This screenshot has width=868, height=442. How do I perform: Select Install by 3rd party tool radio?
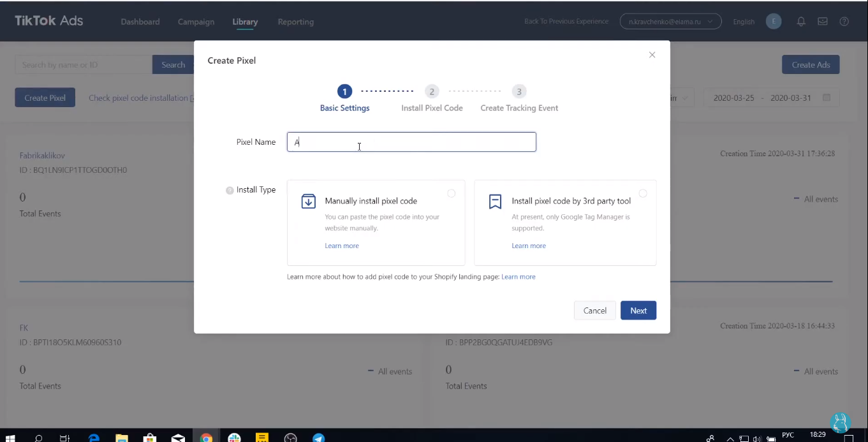click(x=643, y=193)
